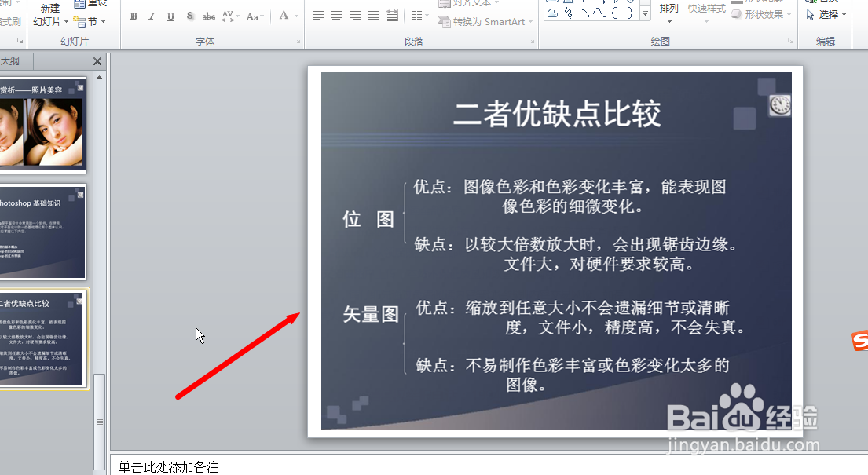Click the bitmap disadvantages text line
Viewport: 868px width, 475px height.
point(576,254)
